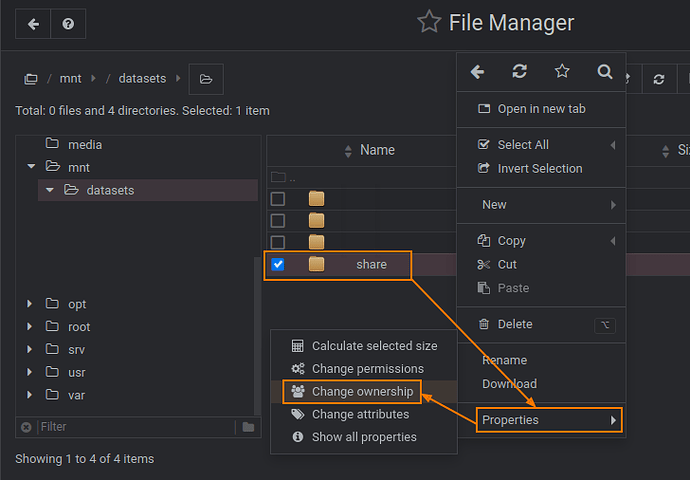Click the mnt breadcrumb link
Screen dimensions: 690x480
(x=70, y=79)
